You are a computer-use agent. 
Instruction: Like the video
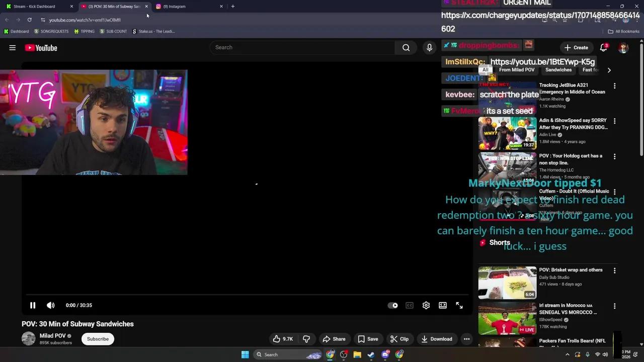(283, 339)
